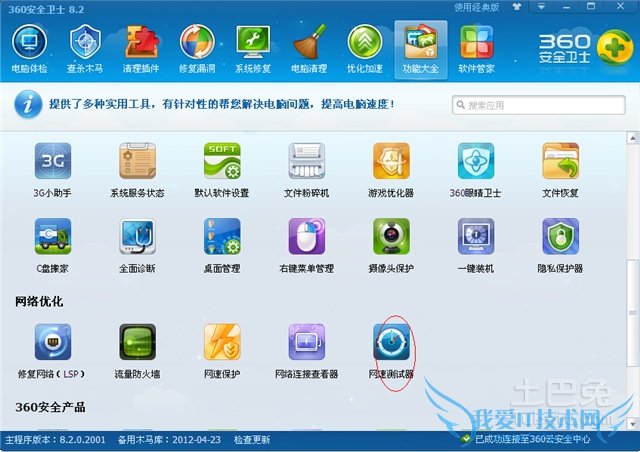Viewport: 640px width, 452px height.
Task: Click the blue info icon
Action: [28, 105]
